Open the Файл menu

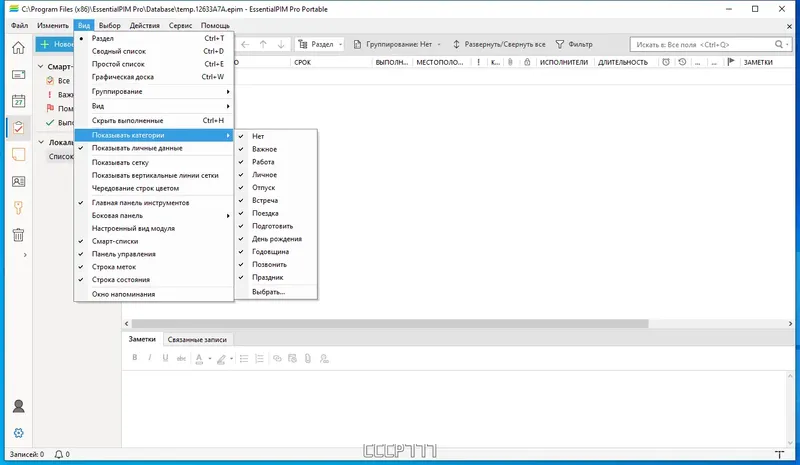coord(19,25)
